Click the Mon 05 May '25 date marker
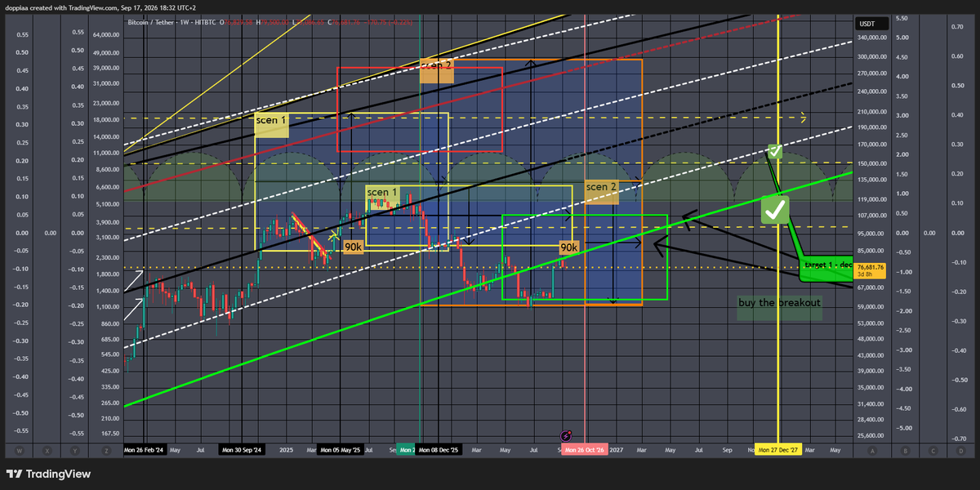Screen dimensions: 980x490 (340, 450)
